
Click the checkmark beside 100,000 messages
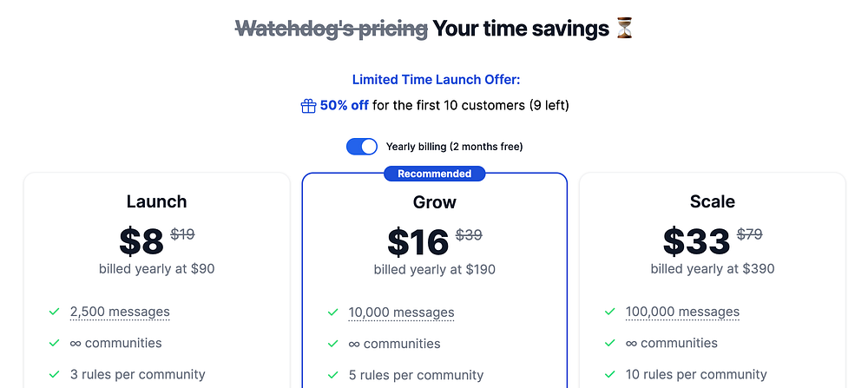pos(609,312)
